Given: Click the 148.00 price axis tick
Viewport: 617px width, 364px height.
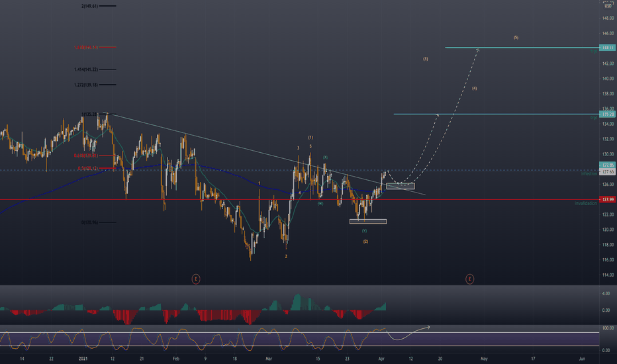Looking at the screenshot, I should [608, 18].
